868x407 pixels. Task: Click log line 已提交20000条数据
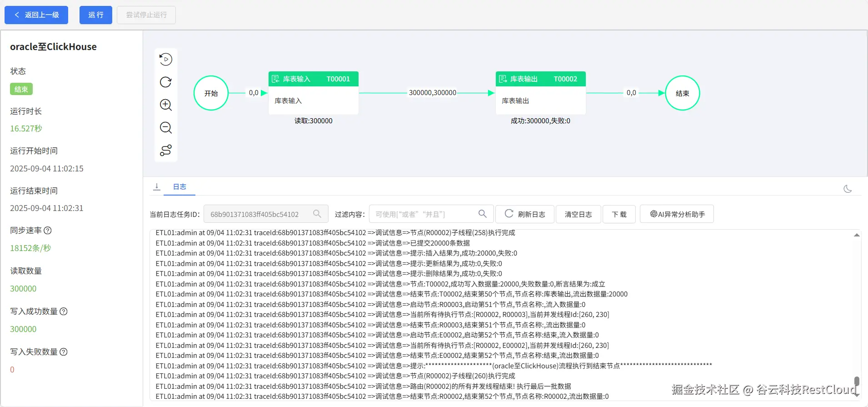[440, 243]
